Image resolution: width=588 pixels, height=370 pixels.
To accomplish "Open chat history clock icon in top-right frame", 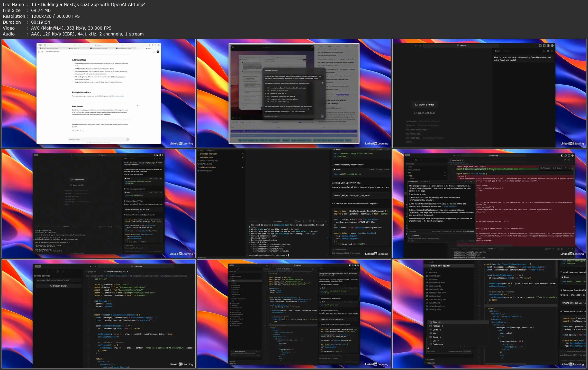I will 544,51.
